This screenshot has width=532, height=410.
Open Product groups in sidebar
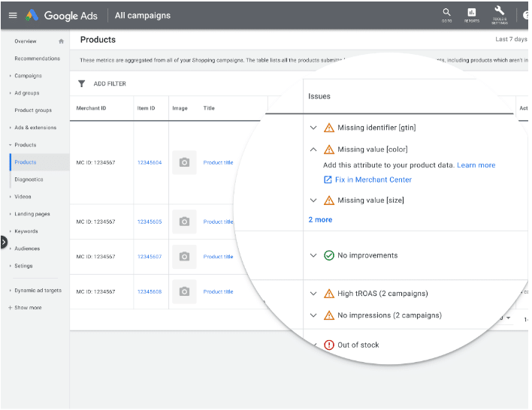click(x=33, y=110)
